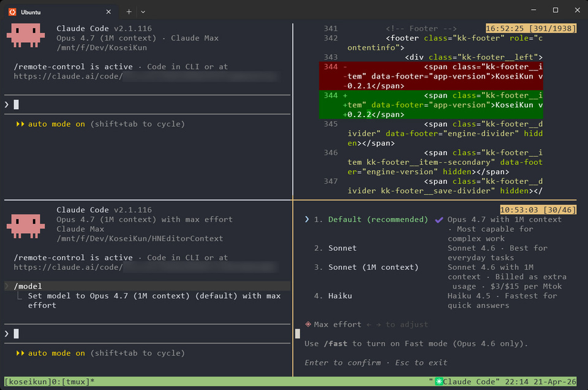Viewport: 588px width, 390px height.
Task: Click the 10:53:03 [30/46] position indicator
Action: [538, 210]
